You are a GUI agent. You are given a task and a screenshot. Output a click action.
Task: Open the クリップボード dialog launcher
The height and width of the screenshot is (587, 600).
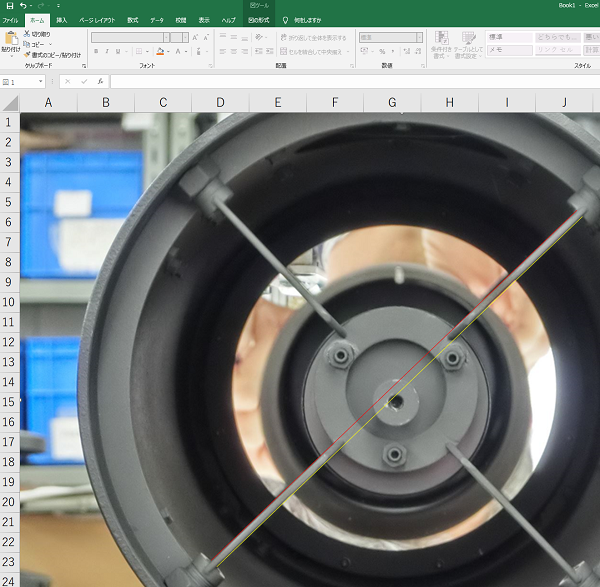(84, 66)
